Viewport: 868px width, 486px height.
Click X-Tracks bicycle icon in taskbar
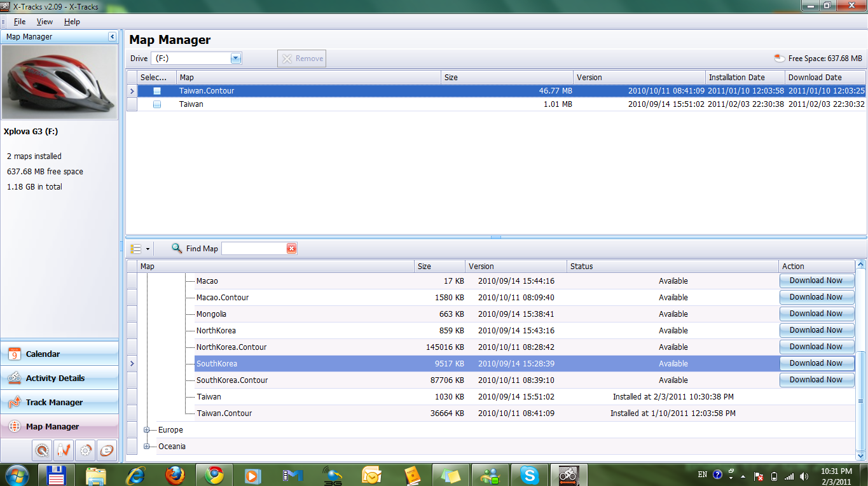click(x=568, y=475)
